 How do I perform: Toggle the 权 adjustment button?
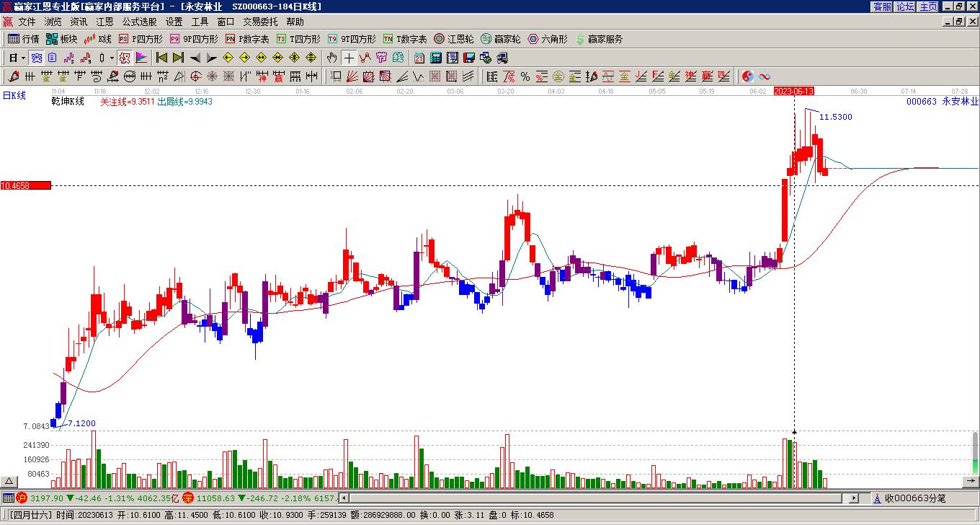coord(124,58)
